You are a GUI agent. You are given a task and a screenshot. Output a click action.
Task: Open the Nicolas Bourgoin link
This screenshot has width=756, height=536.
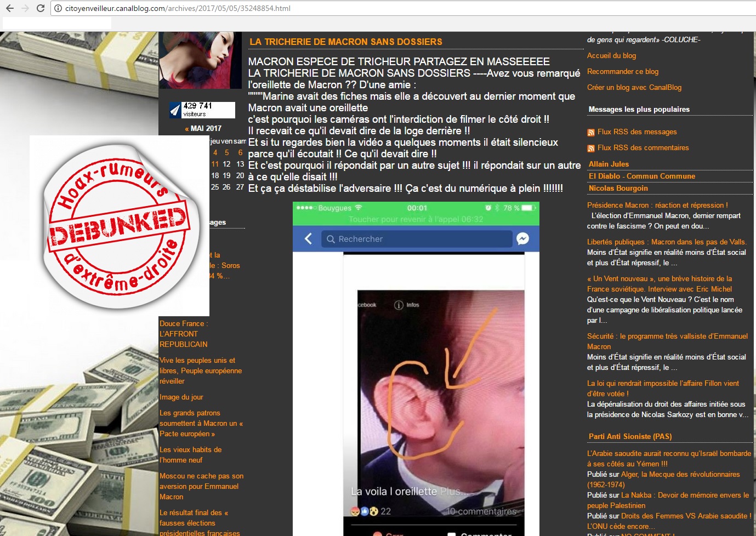(618, 188)
